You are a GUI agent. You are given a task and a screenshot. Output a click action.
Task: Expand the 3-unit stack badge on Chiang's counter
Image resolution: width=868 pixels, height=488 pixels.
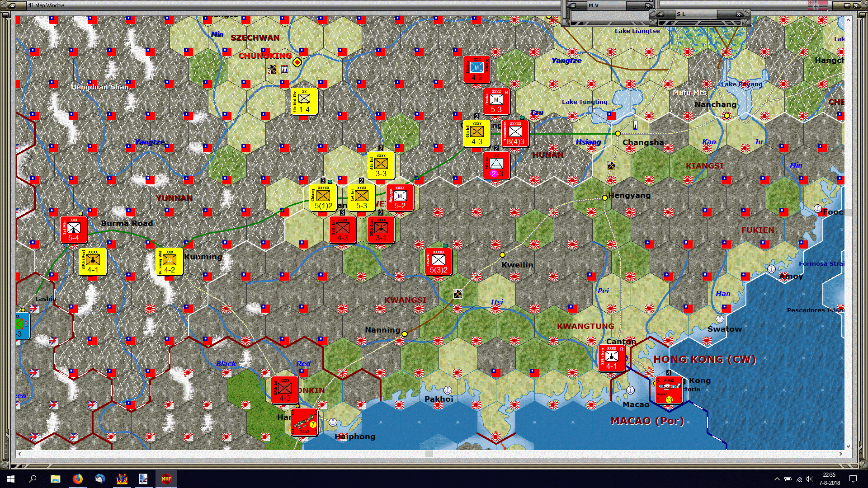[323, 181]
